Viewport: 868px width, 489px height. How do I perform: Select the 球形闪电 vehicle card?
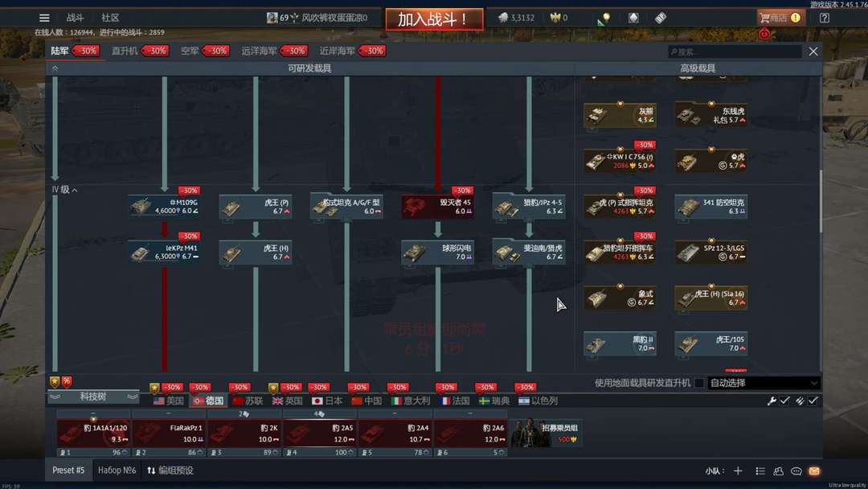[x=438, y=253]
